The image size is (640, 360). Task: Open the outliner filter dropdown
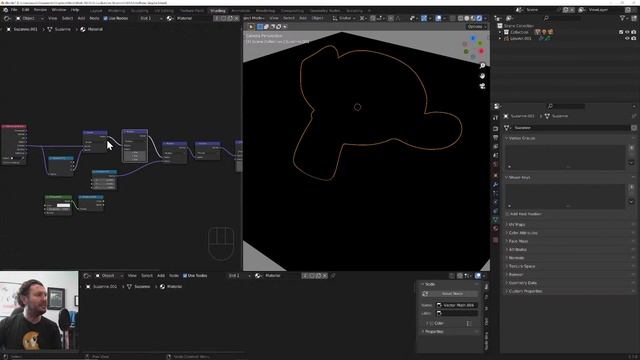[x=623, y=18]
